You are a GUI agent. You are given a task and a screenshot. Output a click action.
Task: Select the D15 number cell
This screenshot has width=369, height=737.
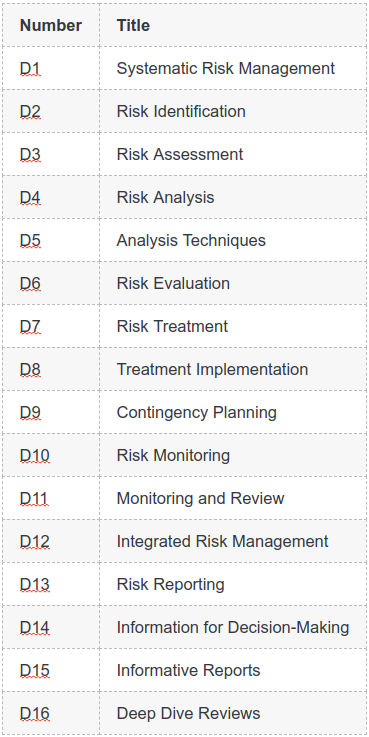[x=51, y=670]
